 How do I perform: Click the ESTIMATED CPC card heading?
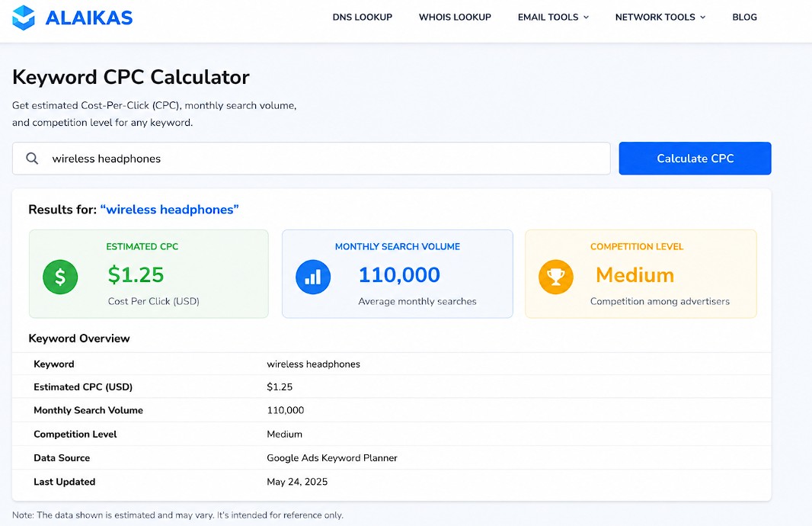[x=142, y=247]
